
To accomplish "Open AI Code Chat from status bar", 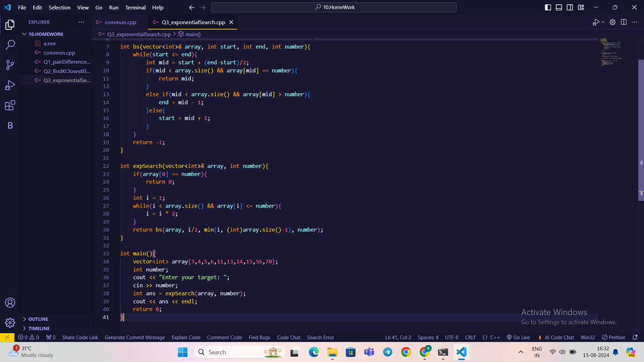I will click(x=556, y=337).
